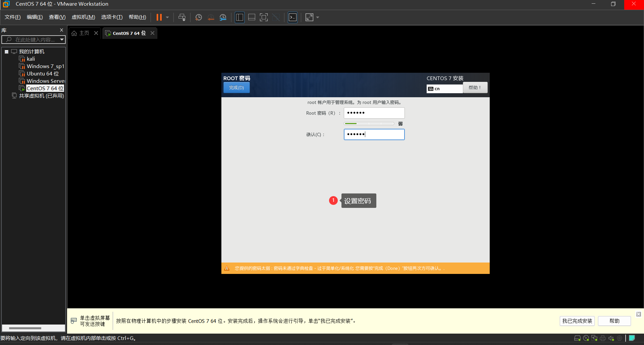Select the Ubuntu 64 位 virtual machine
Screen dimensions: 644x345
[43, 74]
